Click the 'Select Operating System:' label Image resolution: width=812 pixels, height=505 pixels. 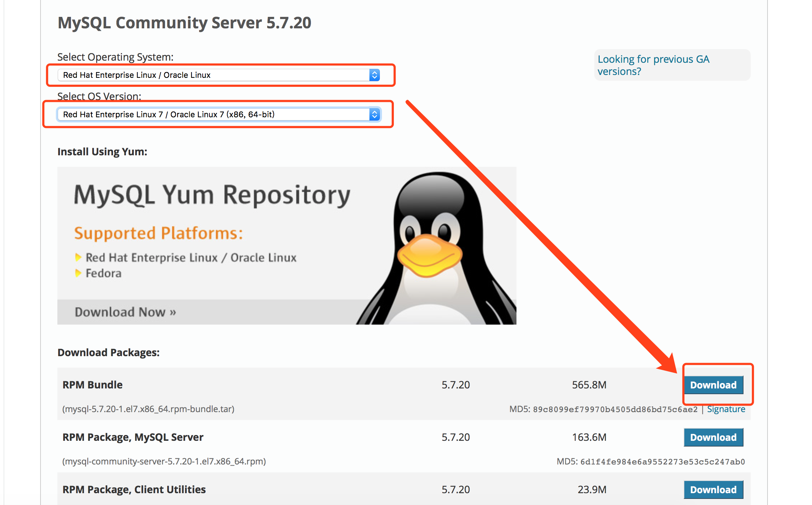tap(115, 57)
